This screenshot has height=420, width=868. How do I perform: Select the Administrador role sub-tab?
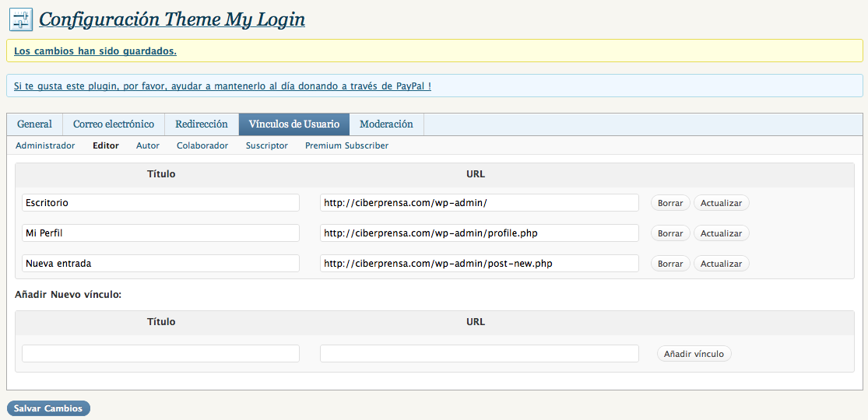[45, 145]
